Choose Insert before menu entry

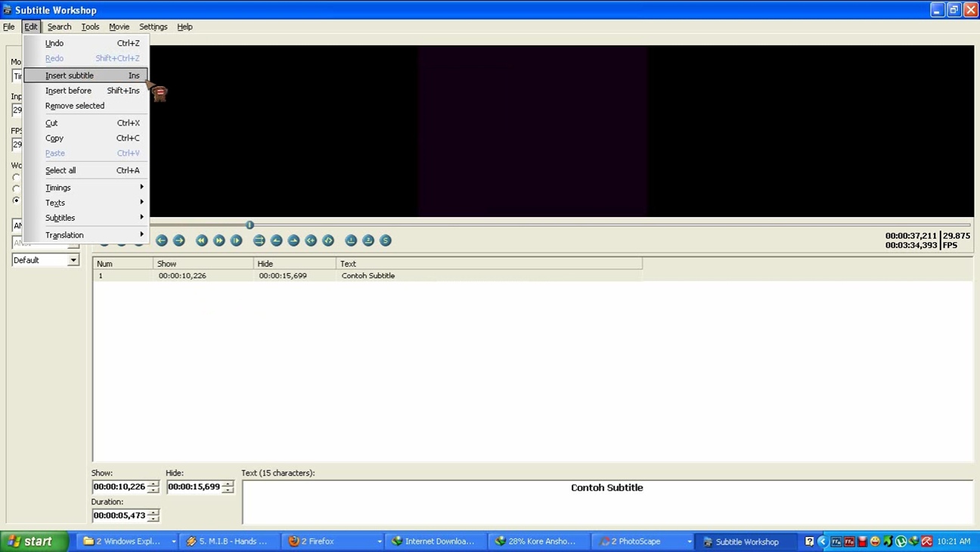[85, 91]
